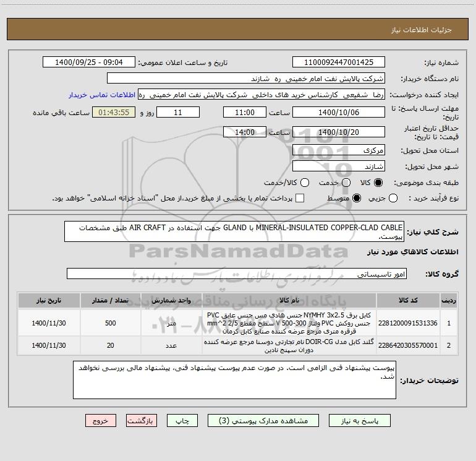Choose متوسط purchase process option
Screen dimensions: 476x461
357,198
